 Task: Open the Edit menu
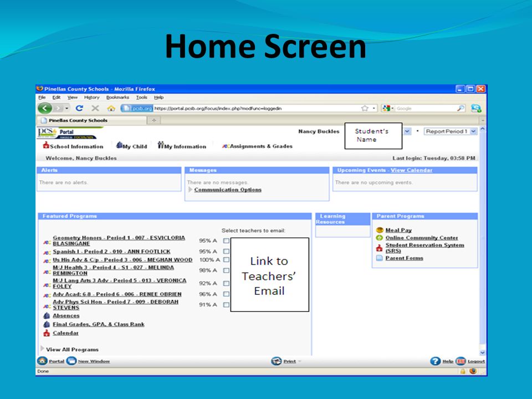pyautogui.click(x=57, y=98)
